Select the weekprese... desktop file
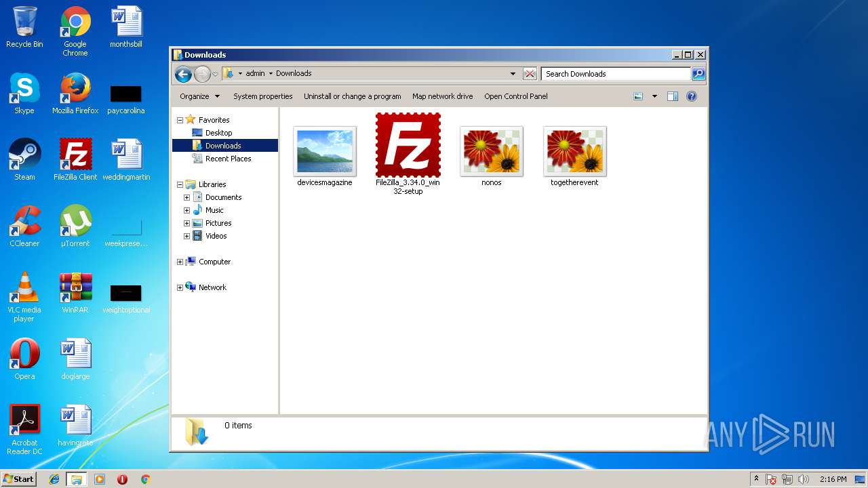Viewport: 868px width, 488px height. [x=126, y=232]
